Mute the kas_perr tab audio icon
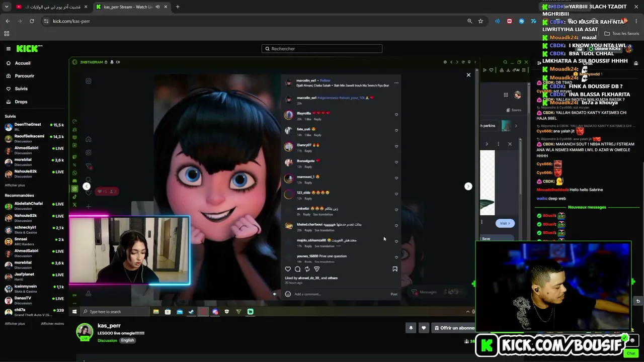Viewport: 644px width, 362px height. (x=157, y=7)
